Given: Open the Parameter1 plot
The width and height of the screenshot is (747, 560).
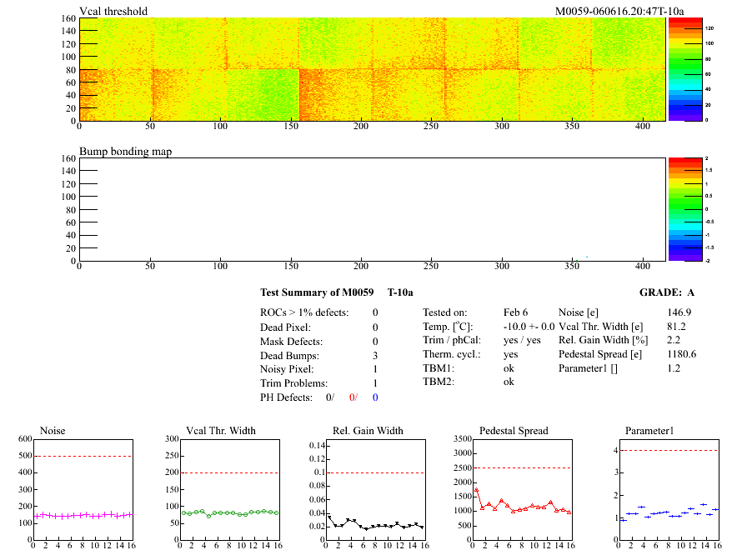Looking at the screenshot, I should [x=669, y=490].
